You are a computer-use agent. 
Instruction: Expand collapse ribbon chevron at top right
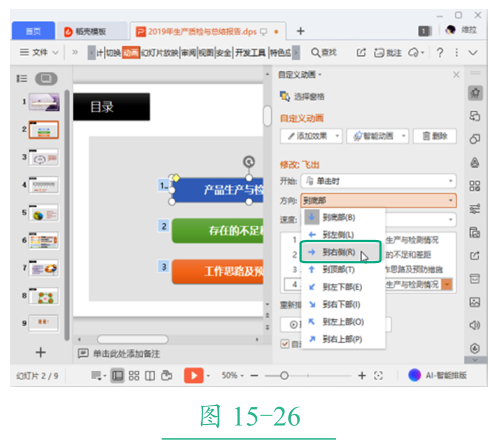(x=473, y=53)
